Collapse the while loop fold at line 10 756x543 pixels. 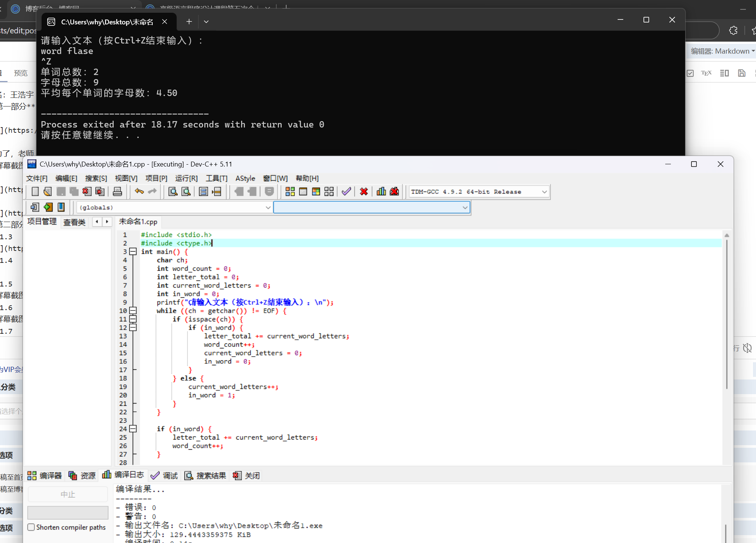click(x=133, y=311)
